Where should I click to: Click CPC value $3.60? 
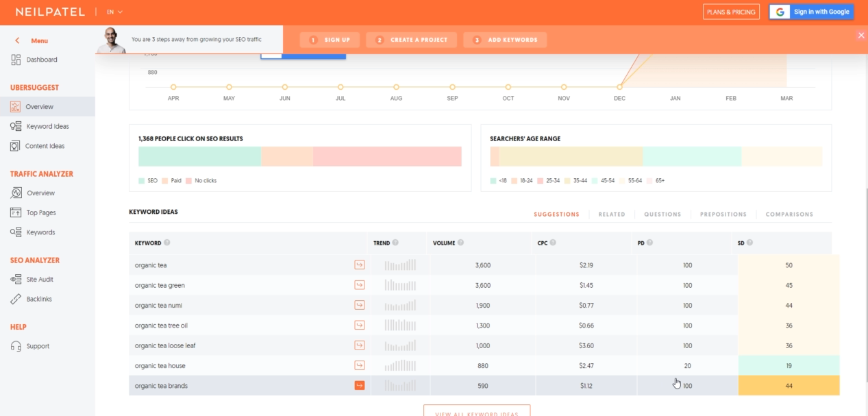[586, 345]
